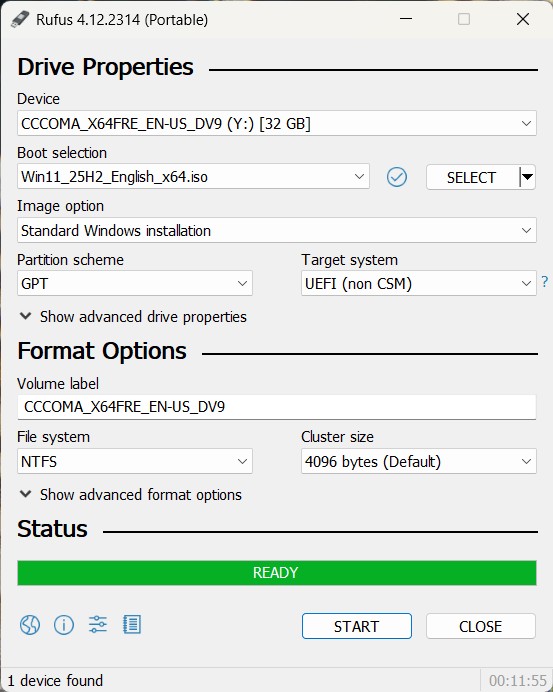The width and height of the screenshot is (553, 692).
Task: Click the START button
Action: coord(357,626)
